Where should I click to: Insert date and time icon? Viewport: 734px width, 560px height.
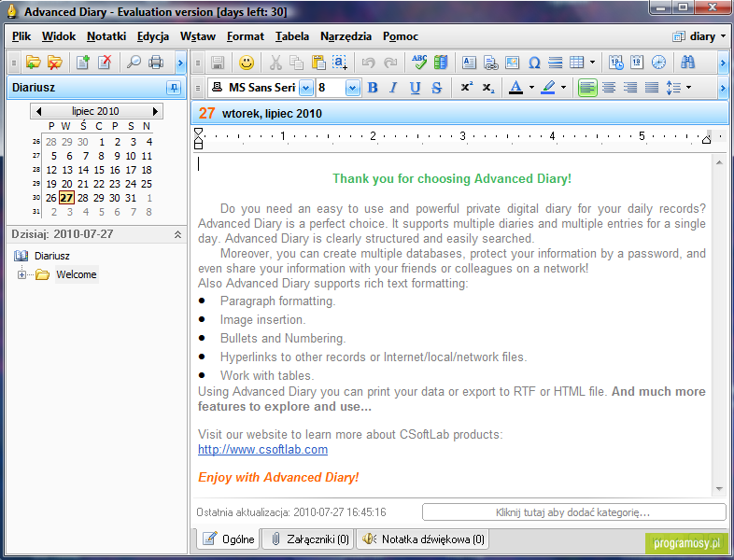[616, 63]
